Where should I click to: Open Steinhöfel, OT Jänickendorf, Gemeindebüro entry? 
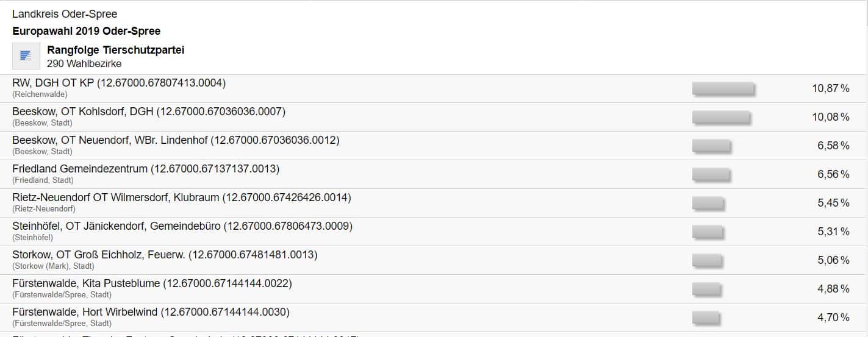[182, 227]
